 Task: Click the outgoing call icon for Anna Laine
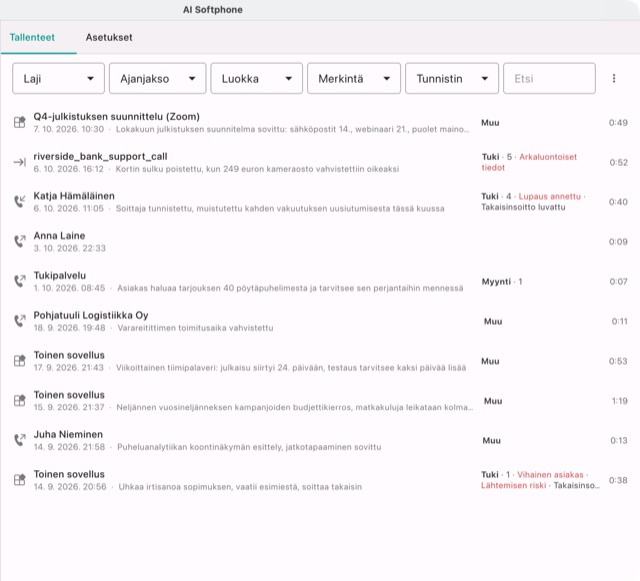[x=20, y=241]
